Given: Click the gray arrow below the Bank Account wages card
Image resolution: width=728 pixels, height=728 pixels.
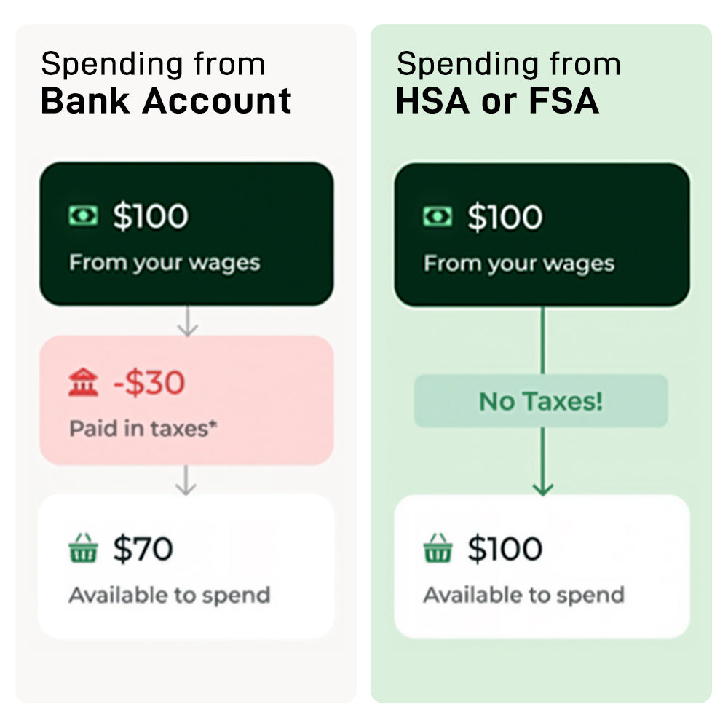Looking at the screenshot, I should tap(187, 322).
